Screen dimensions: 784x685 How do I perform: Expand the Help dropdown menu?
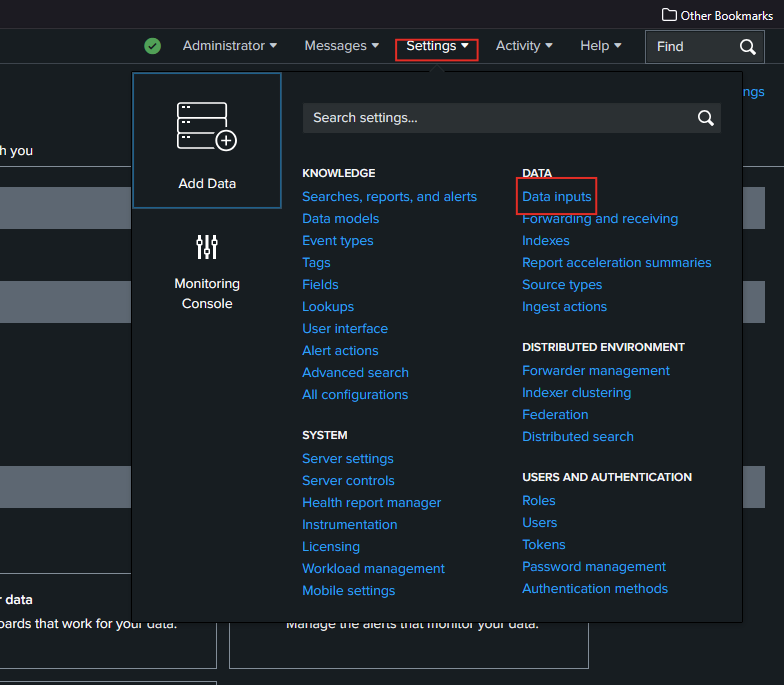[x=600, y=46]
